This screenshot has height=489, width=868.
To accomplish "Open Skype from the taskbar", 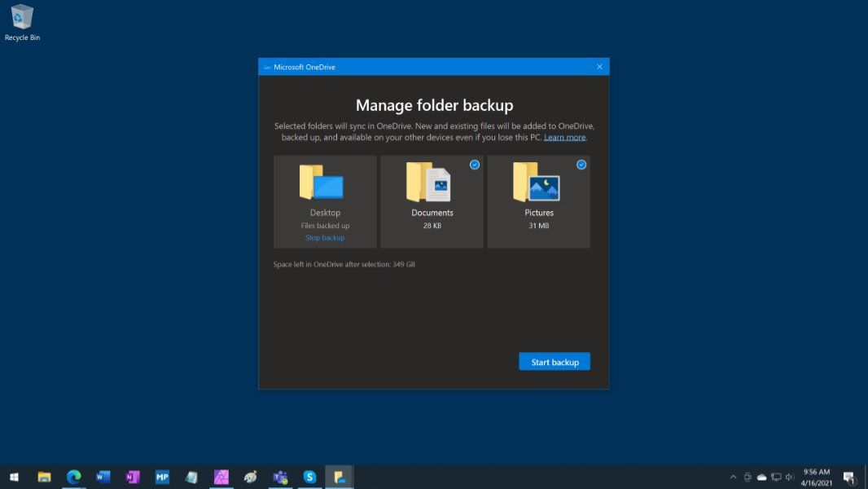I will tap(309, 477).
